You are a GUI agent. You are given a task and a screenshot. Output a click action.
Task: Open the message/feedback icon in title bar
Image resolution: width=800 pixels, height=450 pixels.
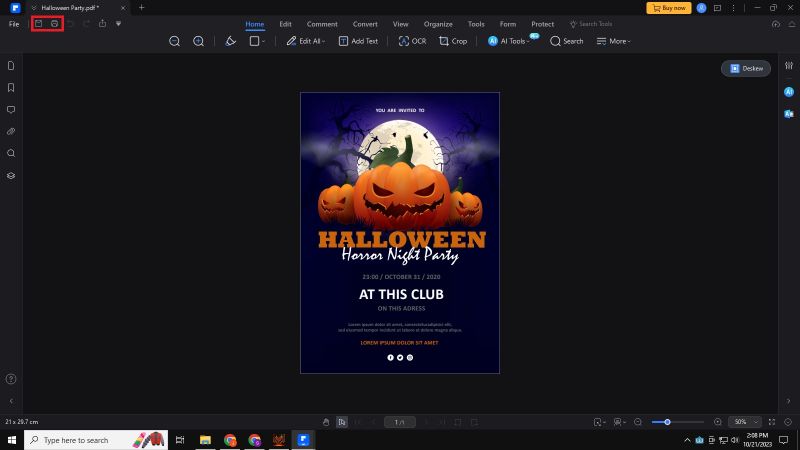(717, 8)
